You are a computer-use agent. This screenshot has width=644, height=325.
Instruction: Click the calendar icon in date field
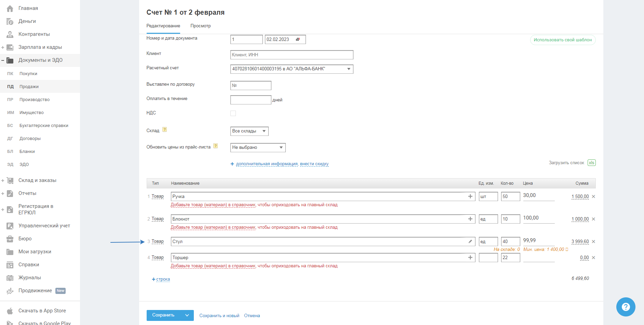point(298,40)
